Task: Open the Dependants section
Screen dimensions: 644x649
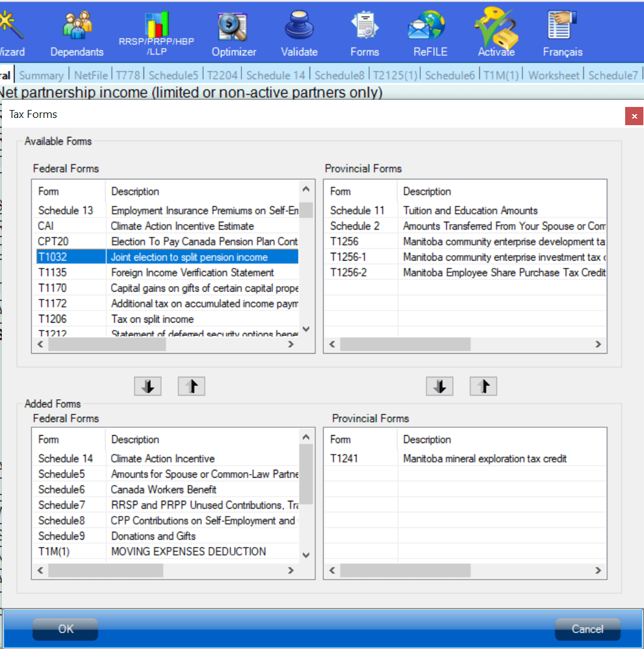Action: (77, 30)
